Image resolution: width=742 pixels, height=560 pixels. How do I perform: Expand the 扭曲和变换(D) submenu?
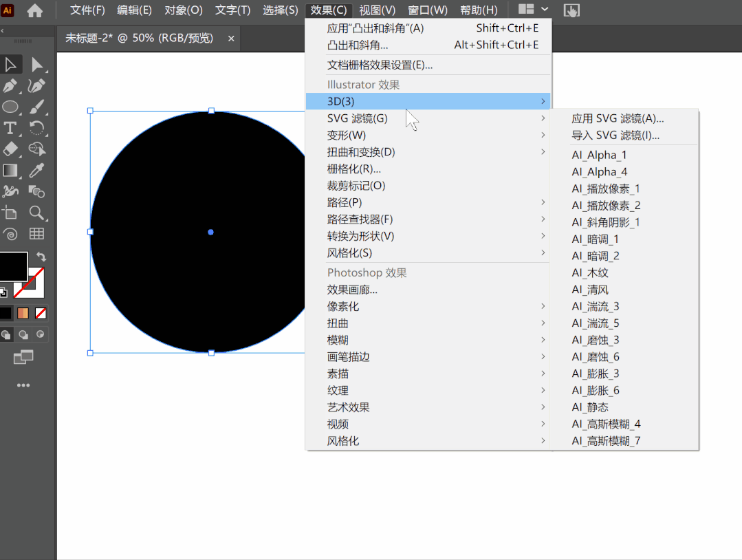[428, 152]
